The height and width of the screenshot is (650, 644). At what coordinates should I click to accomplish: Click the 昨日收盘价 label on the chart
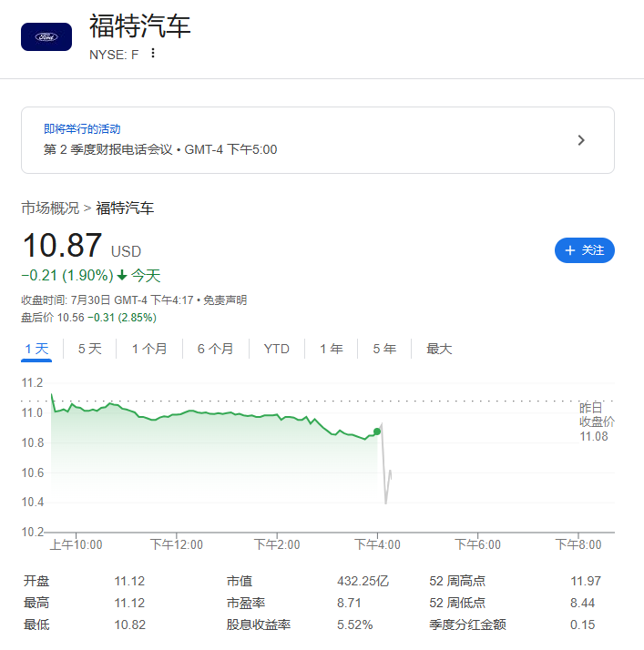click(x=597, y=414)
